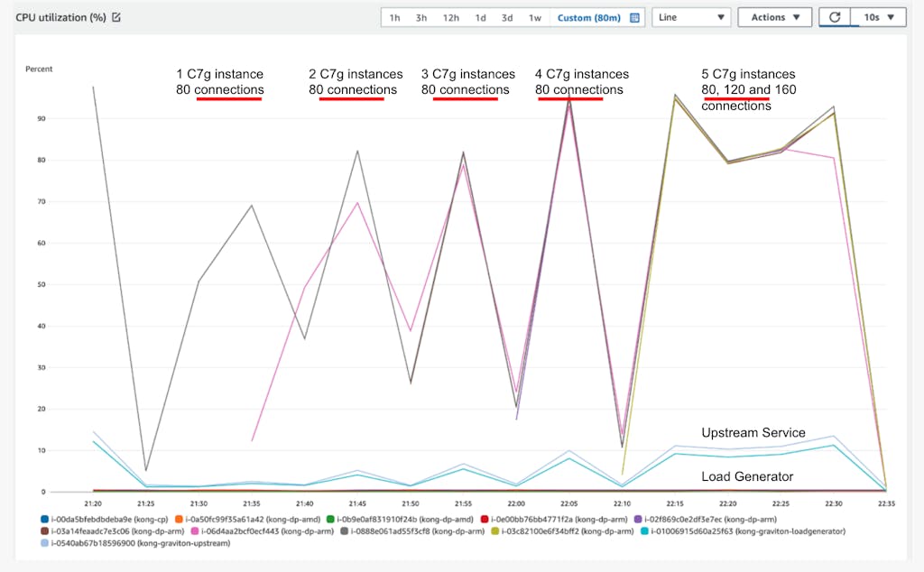Click the edit icon beside CPU utilization title
This screenshot has height=572, width=924.
116,17
